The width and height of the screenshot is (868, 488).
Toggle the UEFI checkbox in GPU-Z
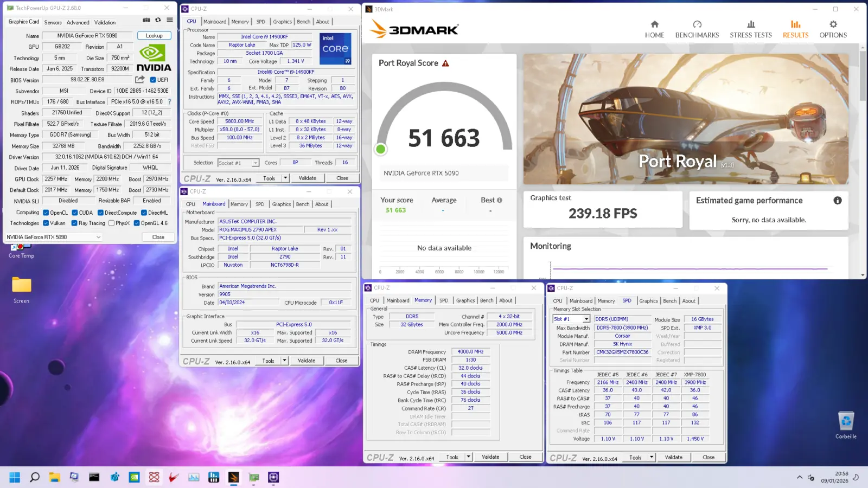[x=154, y=80]
